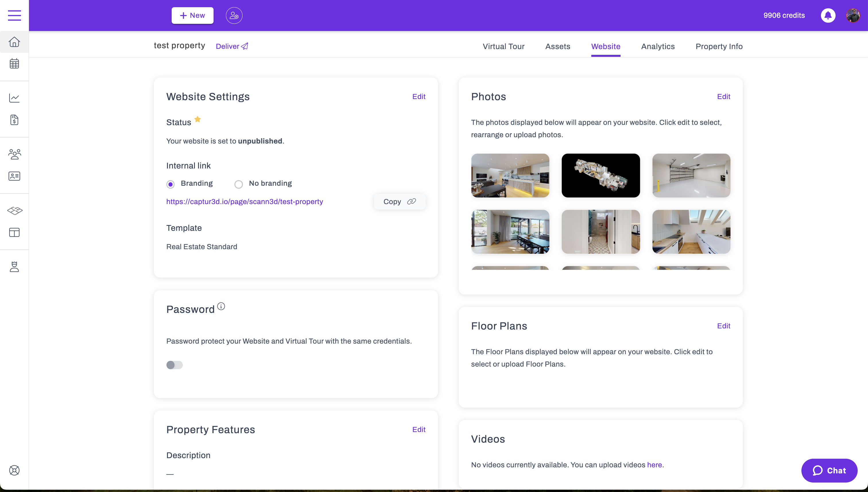
Task: Open the agent person sidebar icon
Action: coord(14,267)
